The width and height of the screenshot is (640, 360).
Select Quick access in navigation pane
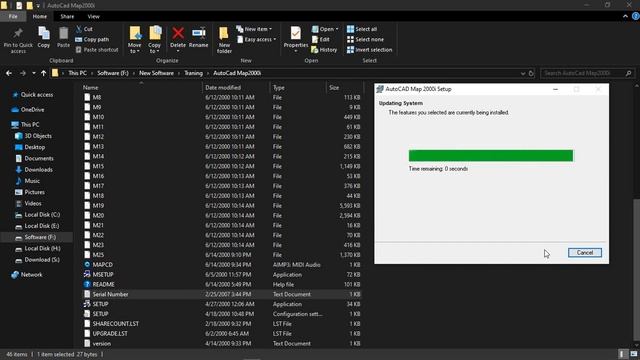pos(37,95)
